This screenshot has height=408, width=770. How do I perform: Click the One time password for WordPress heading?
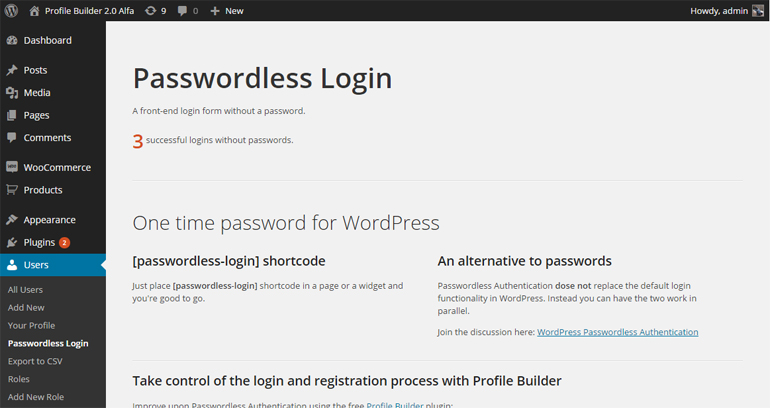pyautogui.click(x=286, y=223)
